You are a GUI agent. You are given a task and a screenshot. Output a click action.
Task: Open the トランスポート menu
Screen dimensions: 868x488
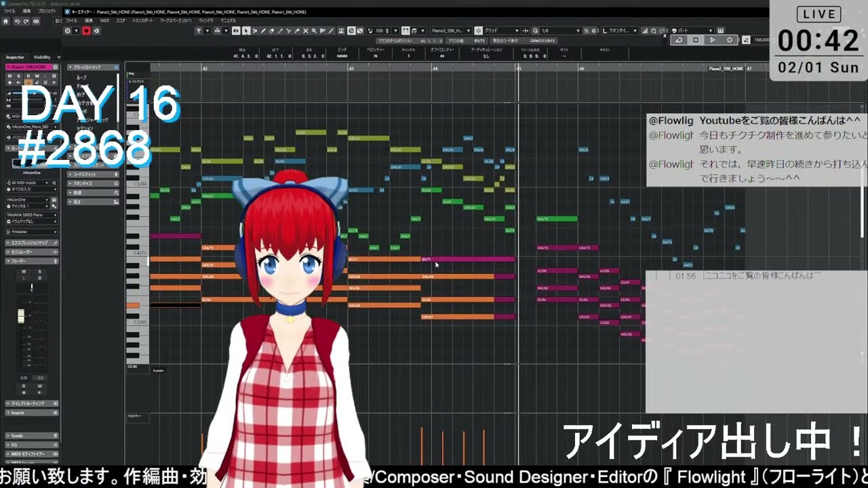(142, 20)
